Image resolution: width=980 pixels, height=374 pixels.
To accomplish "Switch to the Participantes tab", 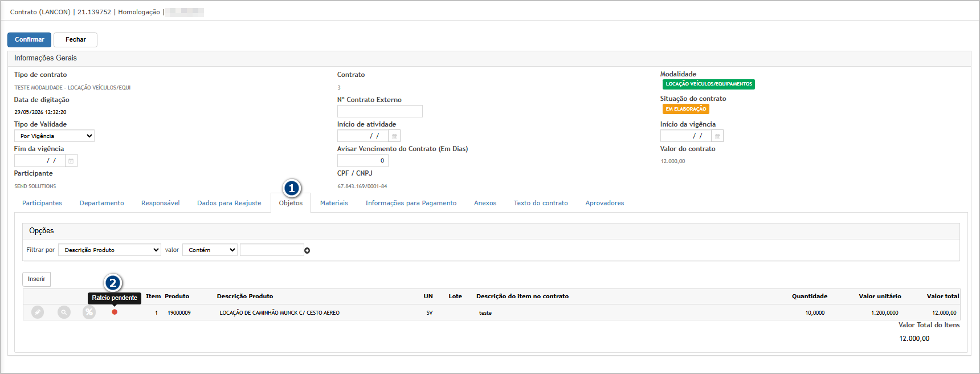I will tap(42, 203).
